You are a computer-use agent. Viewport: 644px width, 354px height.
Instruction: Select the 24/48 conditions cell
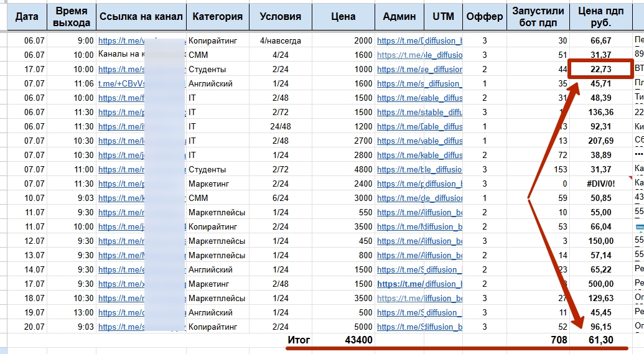[x=281, y=126]
